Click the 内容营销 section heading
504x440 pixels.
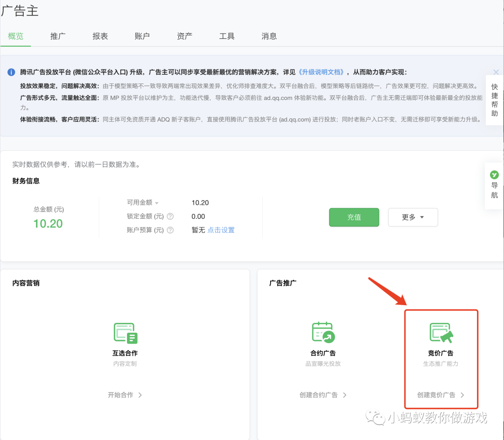(x=26, y=283)
